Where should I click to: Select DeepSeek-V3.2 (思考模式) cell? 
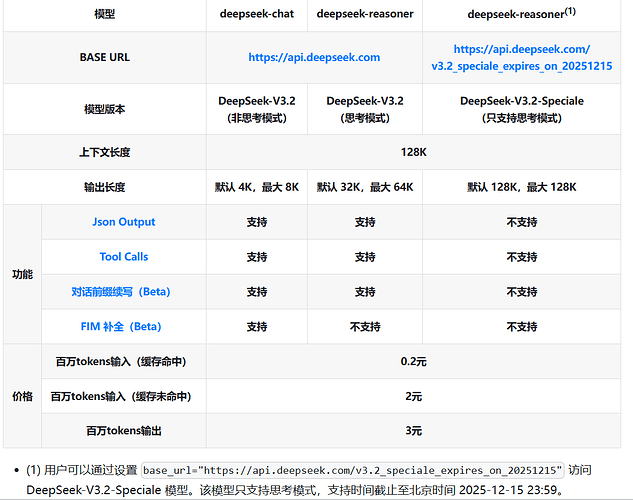pyautogui.click(x=365, y=109)
